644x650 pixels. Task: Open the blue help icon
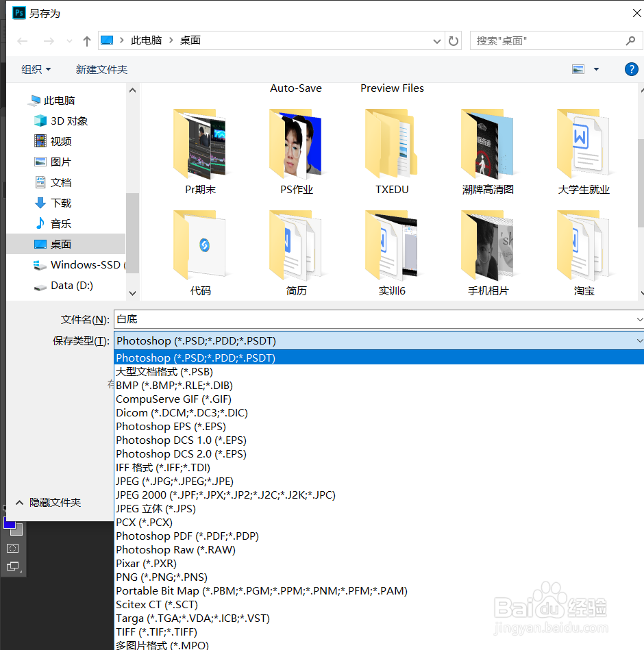click(631, 69)
